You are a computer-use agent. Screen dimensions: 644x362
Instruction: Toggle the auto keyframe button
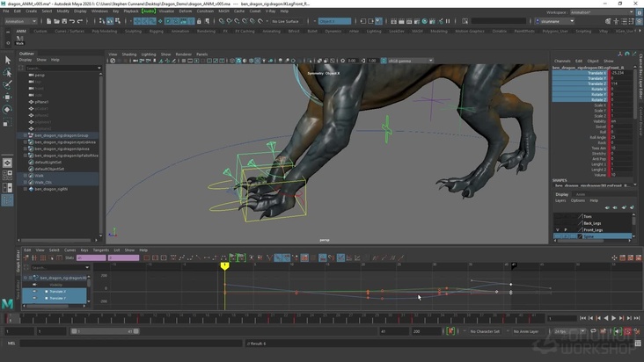click(628, 331)
